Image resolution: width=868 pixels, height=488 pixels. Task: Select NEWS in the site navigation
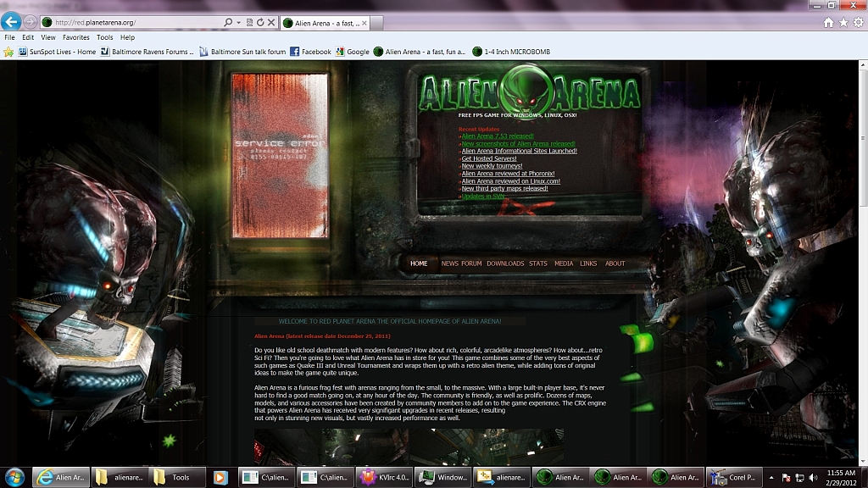pyautogui.click(x=449, y=264)
